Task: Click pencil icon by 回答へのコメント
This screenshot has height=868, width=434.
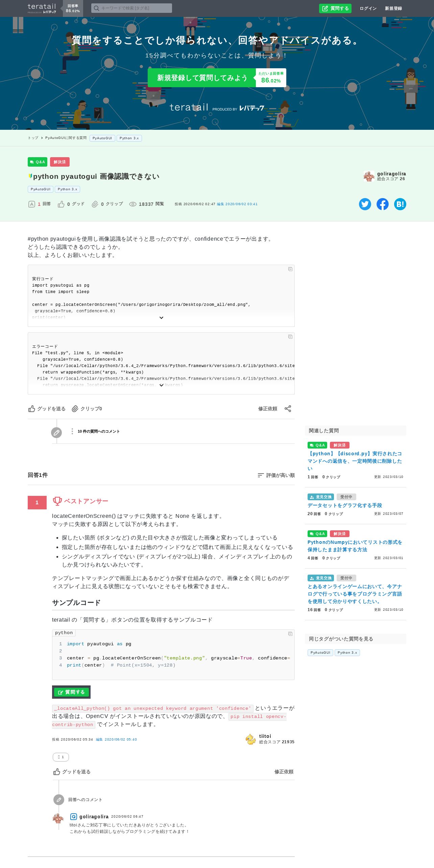Action: (x=59, y=800)
